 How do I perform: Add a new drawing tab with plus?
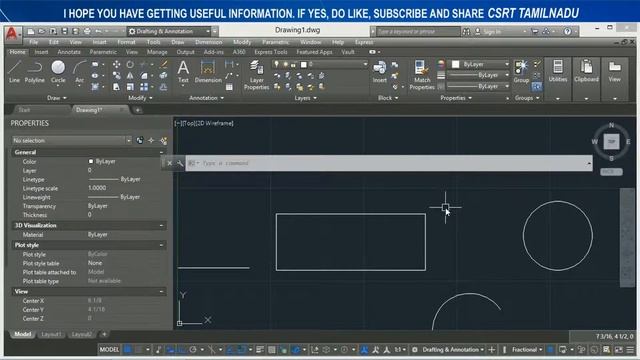point(138,110)
